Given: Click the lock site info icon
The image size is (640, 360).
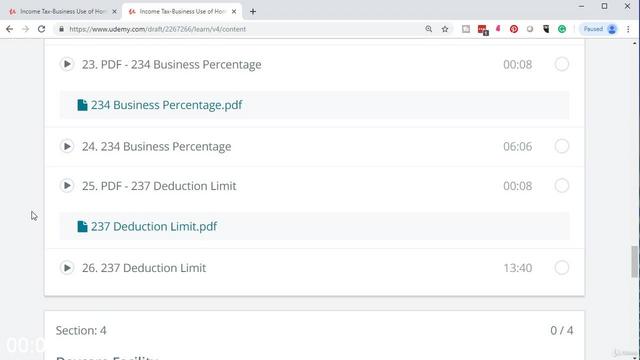Looking at the screenshot, I should coord(61,29).
